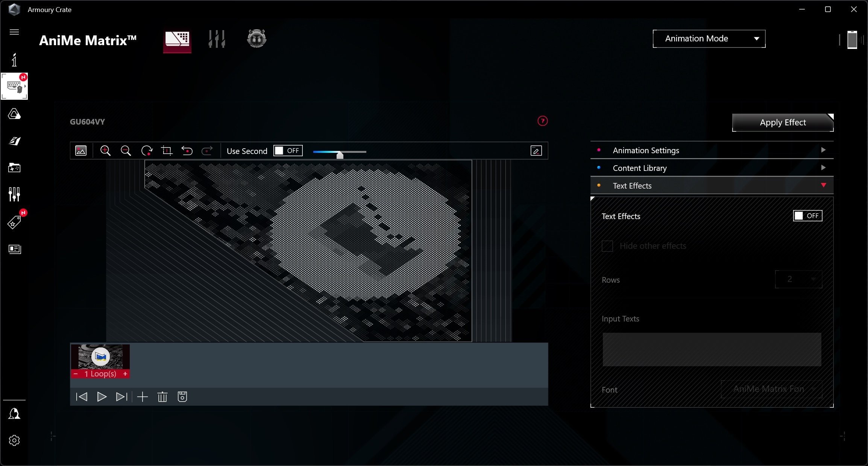Open the Home info sidebar icon

[14, 60]
